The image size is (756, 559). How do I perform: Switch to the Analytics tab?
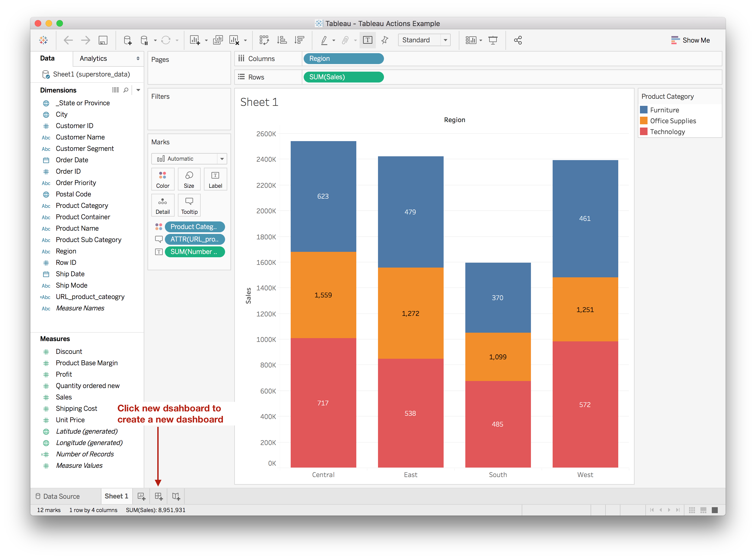[93, 59]
